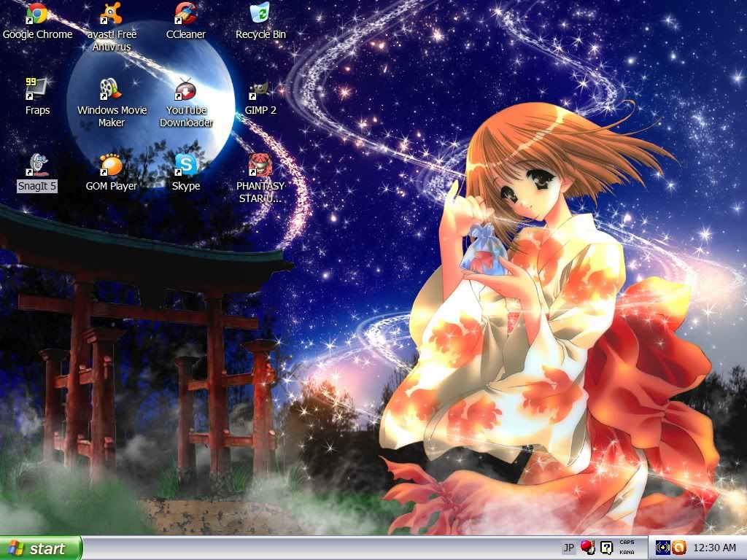Click the Start button
This screenshot has width=747, height=560.
[41, 548]
